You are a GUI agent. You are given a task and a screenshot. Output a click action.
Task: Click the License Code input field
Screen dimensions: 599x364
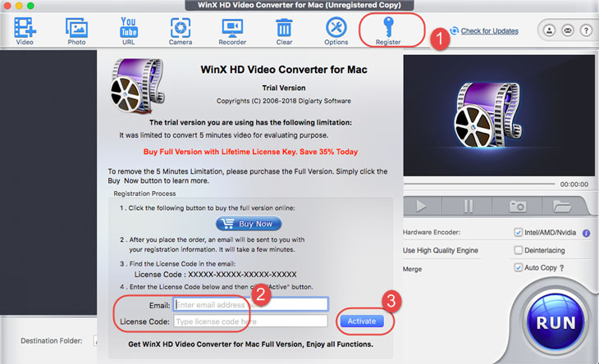(250, 321)
